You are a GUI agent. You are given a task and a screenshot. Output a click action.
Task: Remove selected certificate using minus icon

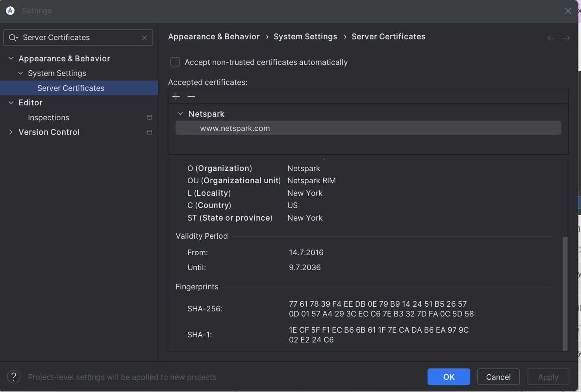(x=191, y=96)
